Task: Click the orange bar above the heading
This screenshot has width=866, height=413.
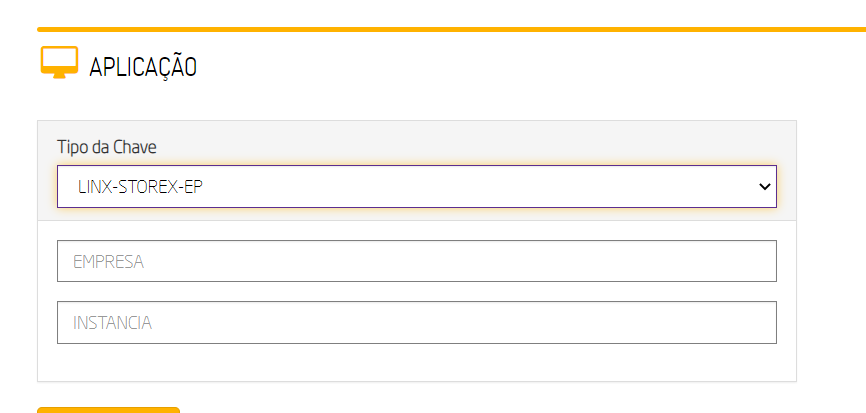Action: click(450, 30)
